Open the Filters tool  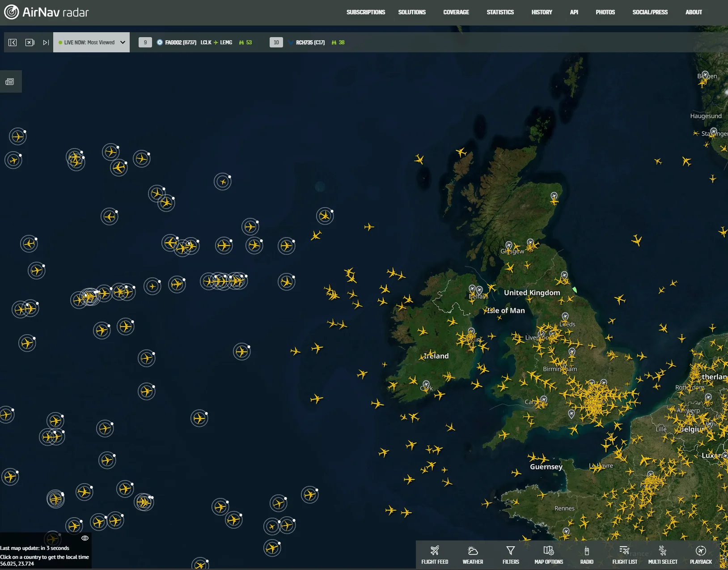(x=511, y=555)
